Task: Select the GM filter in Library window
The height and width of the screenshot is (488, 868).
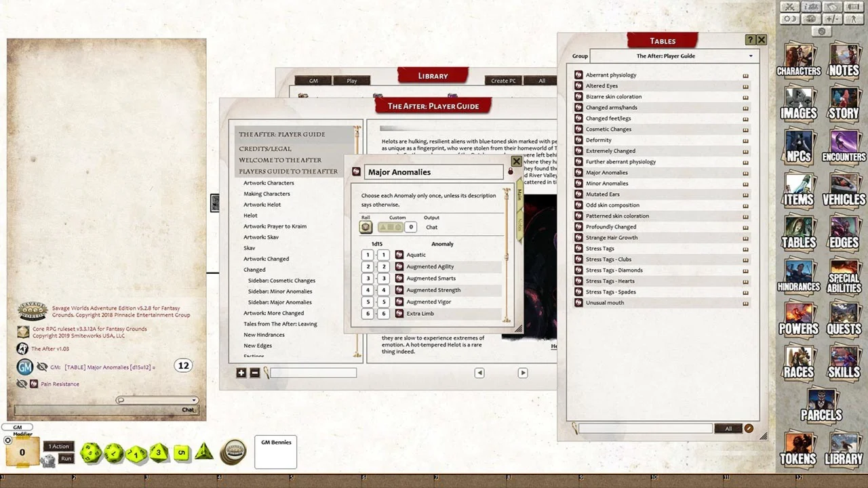Action: pyautogui.click(x=313, y=81)
